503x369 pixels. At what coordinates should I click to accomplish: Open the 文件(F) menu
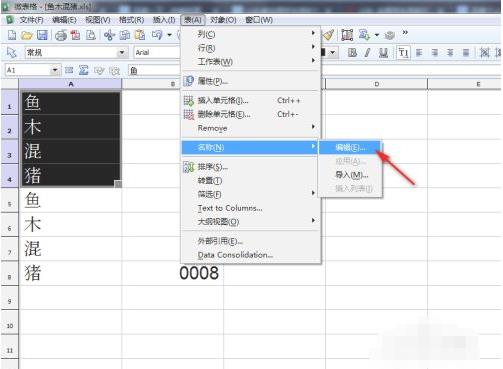coord(31,20)
